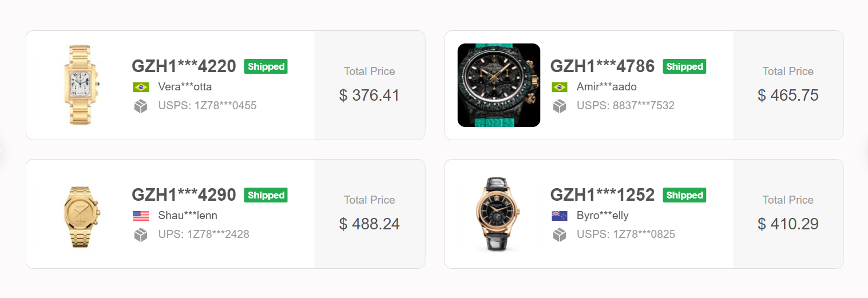868x298 pixels.
Task: Open order number GZH1***4220
Action: (184, 66)
